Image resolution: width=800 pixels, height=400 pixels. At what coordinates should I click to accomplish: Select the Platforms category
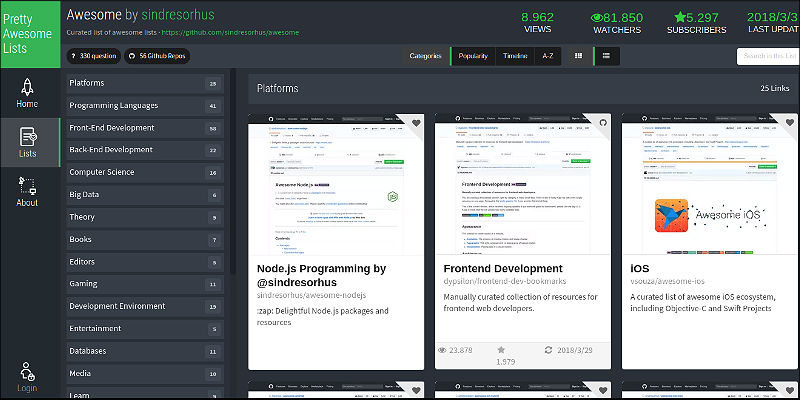click(145, 83)
